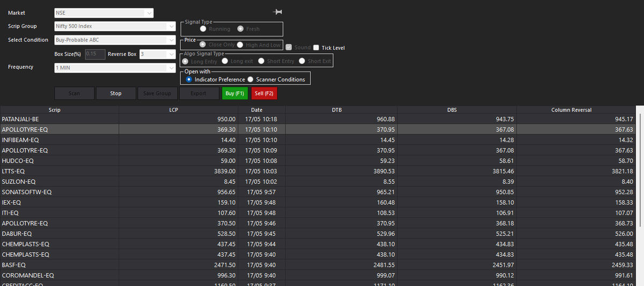Toggle the Sound checkbox
This screenshot has width=644, height=286.
(x=289, y=48)
